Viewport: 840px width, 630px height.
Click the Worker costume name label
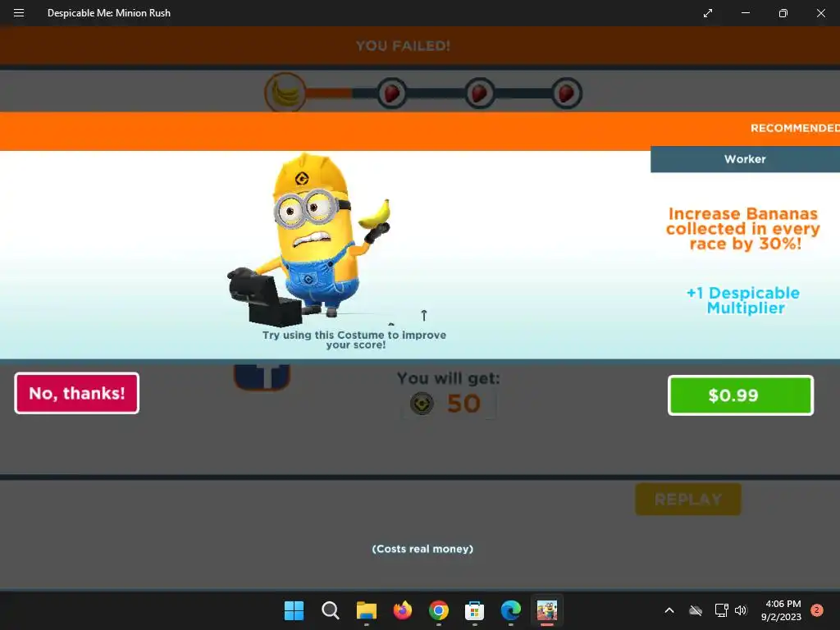coord(745,159)
